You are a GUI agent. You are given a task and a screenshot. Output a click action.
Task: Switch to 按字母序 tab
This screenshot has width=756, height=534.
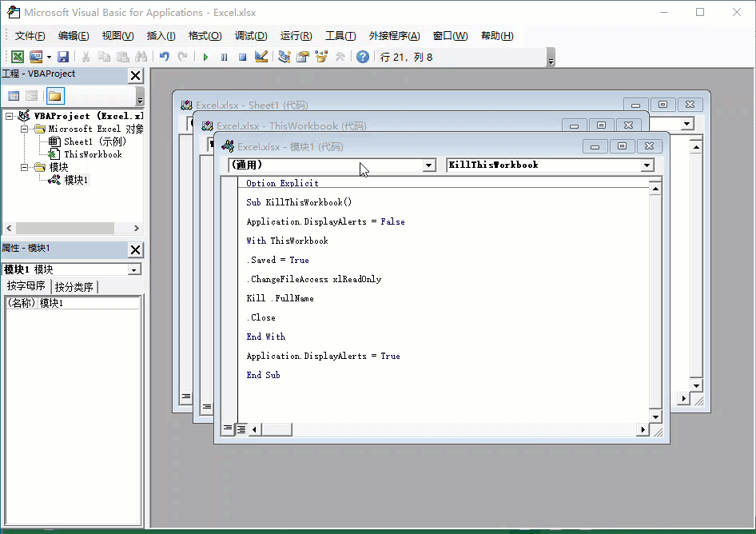point(26,285)
